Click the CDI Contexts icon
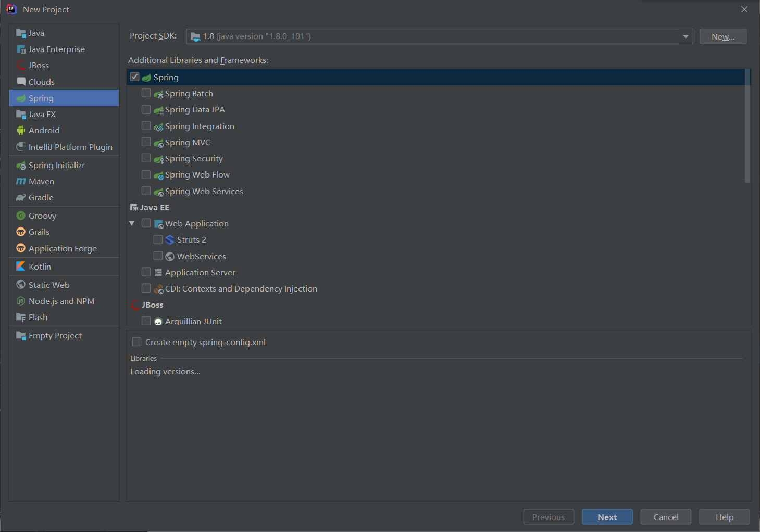Image resolution: width=760 pixels, height=532 pixels. (159, 289)
